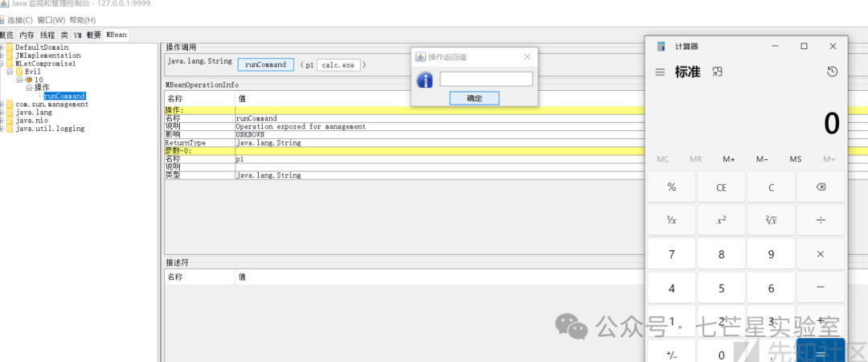Click 确定 in the return-value dialog

point(474,98)
